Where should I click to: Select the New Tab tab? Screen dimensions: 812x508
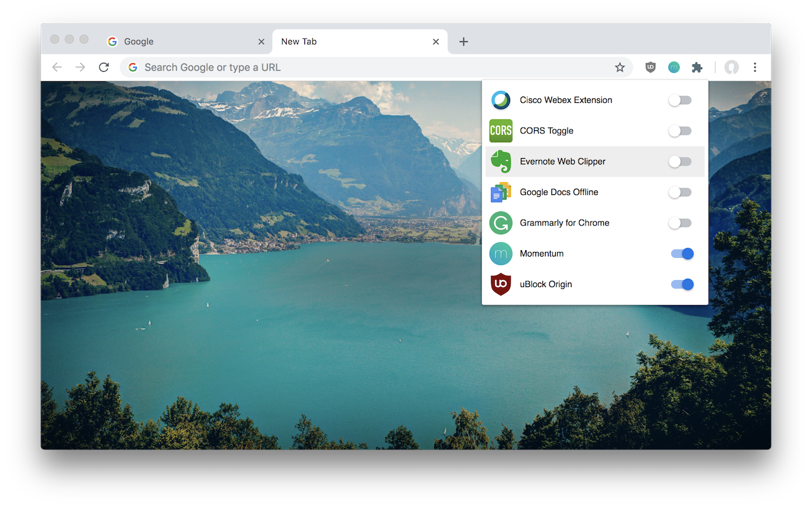click(x=360, y=41)
